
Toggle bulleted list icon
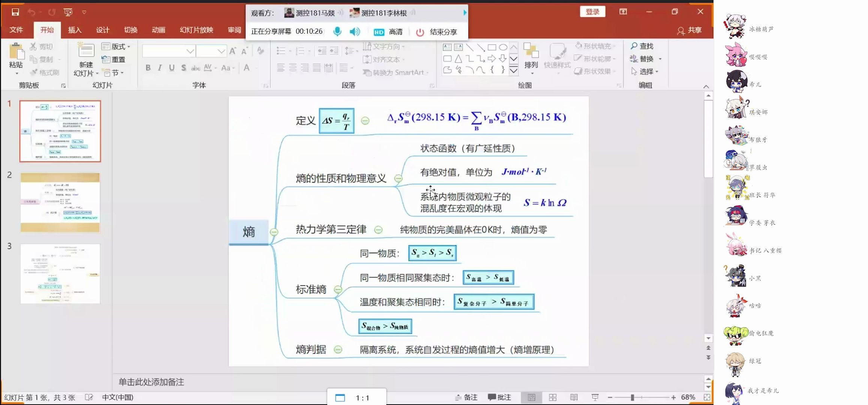point(281,51)
